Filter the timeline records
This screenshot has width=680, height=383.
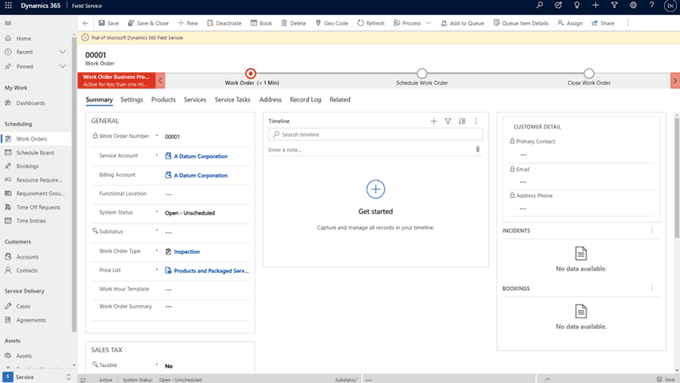[x=448, y=121]
